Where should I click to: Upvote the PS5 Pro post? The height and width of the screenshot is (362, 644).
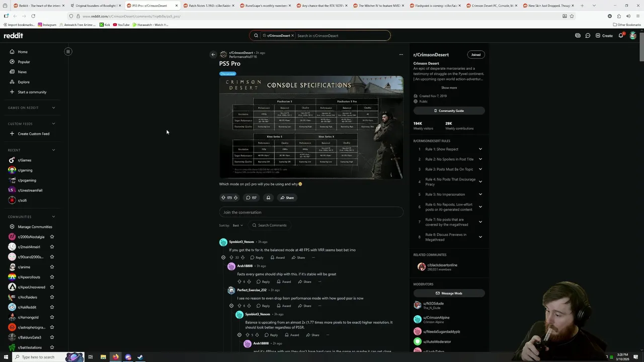[x=223, y=198]
